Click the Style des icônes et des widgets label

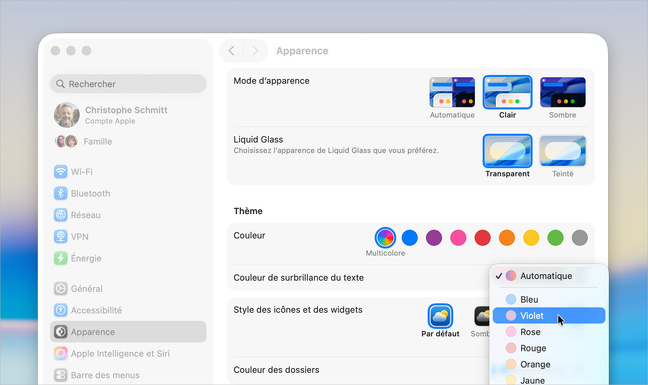[298, 310]
